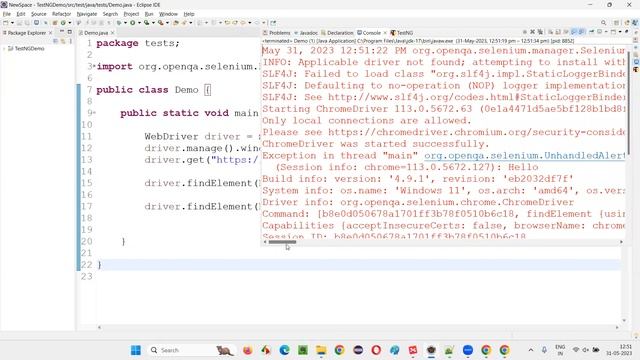Open File Explorer from taskbar

click(x=321, y=350)
